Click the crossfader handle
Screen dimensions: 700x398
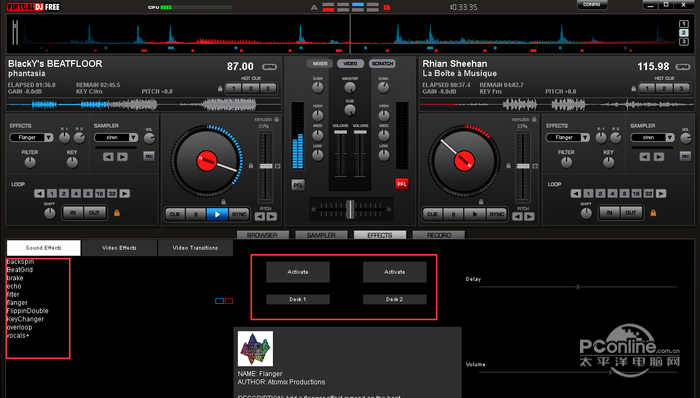coord(350,209)
